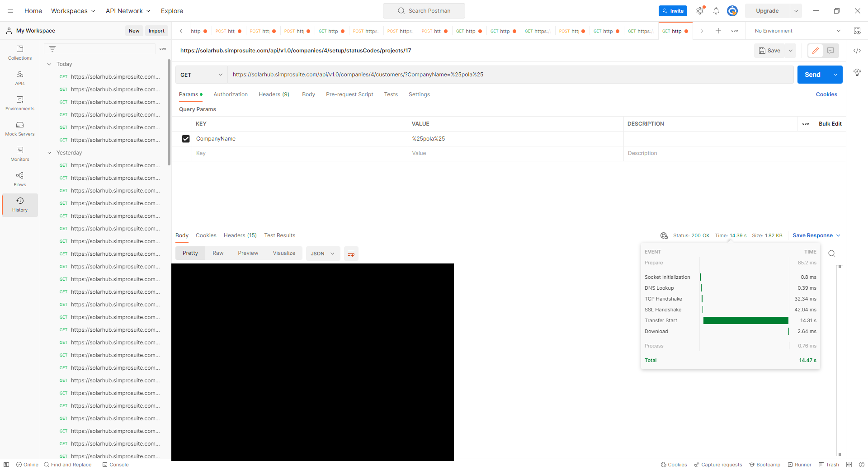Open the APIs sidebar panel
868x470 pixels.
pos(20,78)
